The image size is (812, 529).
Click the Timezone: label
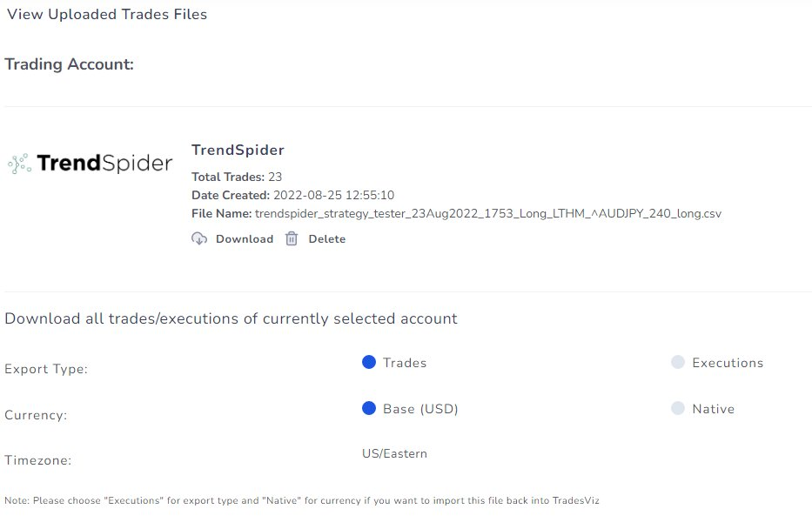coord(37,460)
